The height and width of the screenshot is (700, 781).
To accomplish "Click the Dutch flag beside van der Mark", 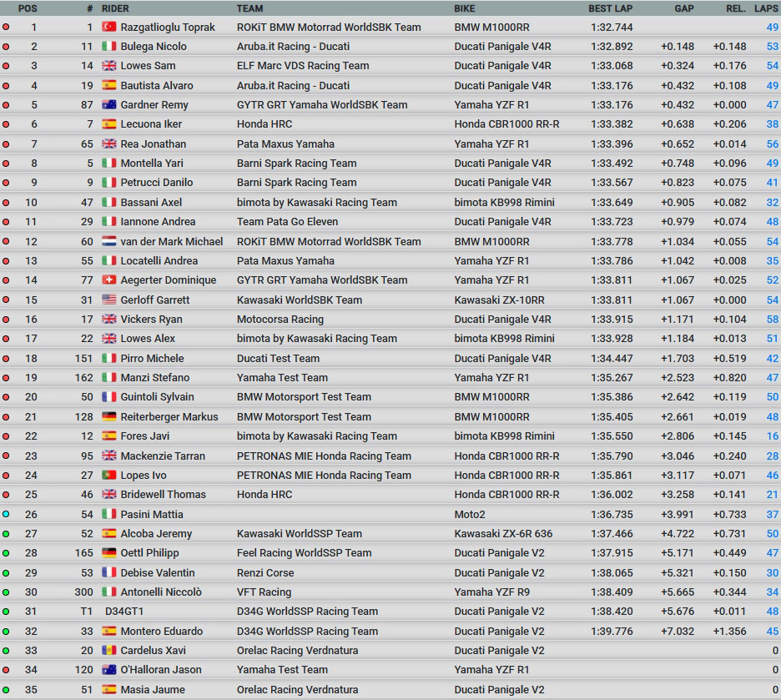I will click(x=108, y=241).
